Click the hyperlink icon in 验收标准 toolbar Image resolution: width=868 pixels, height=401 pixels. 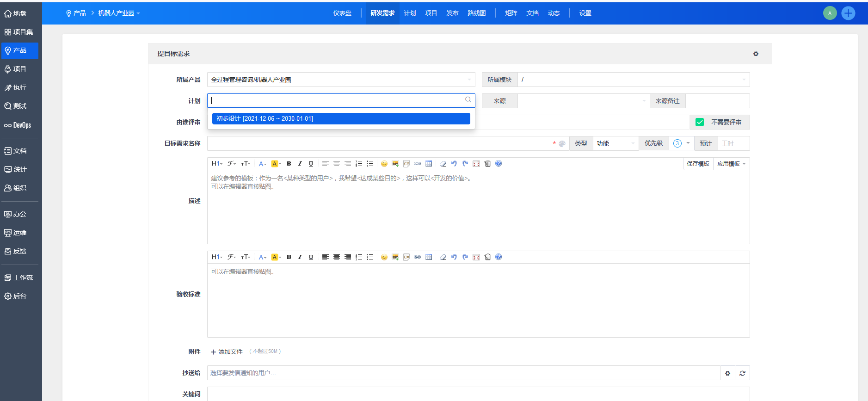click(418, 257)
